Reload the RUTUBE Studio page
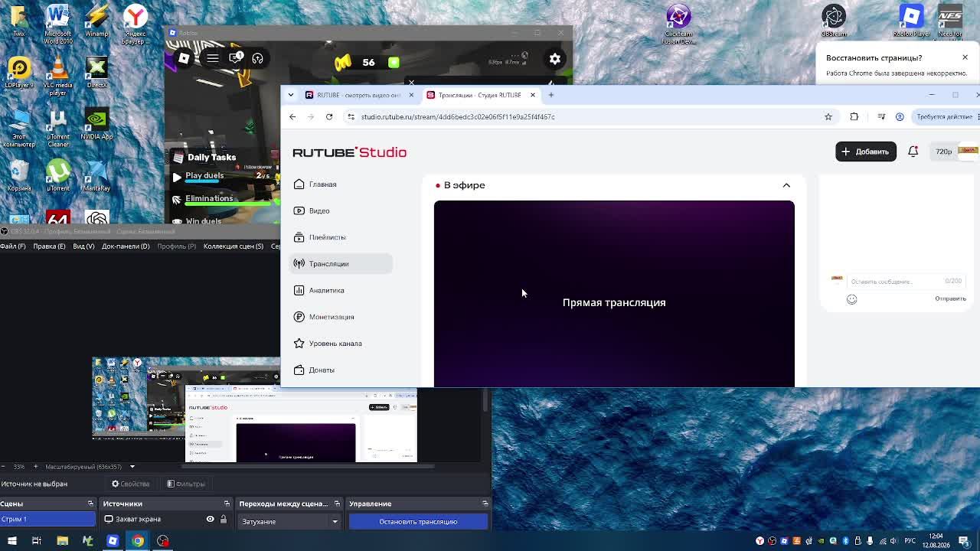 329,116
